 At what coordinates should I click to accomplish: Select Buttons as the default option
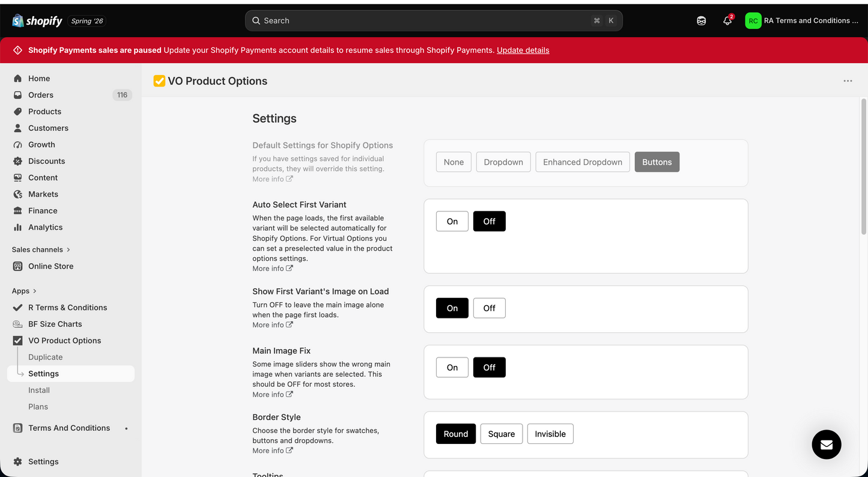tap(657, 162)
